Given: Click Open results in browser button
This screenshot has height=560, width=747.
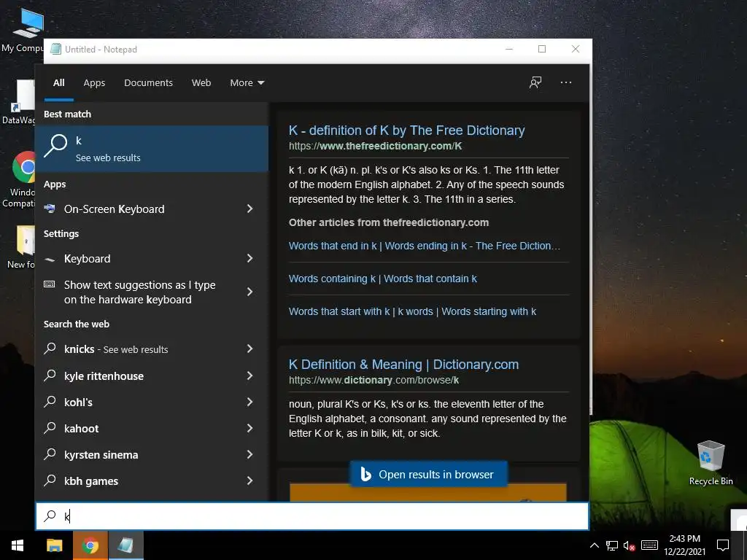Looking at the screenshot, I should (x=428, y=474).
